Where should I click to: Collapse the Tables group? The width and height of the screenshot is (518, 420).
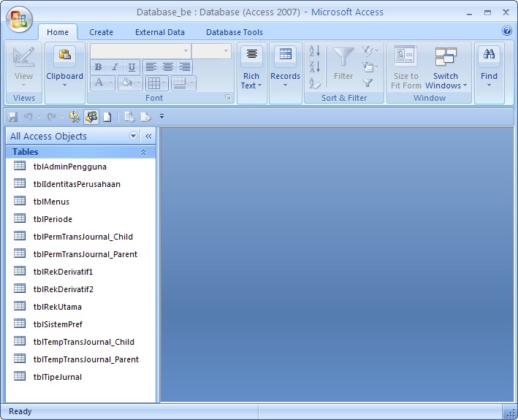pos(143,152)
